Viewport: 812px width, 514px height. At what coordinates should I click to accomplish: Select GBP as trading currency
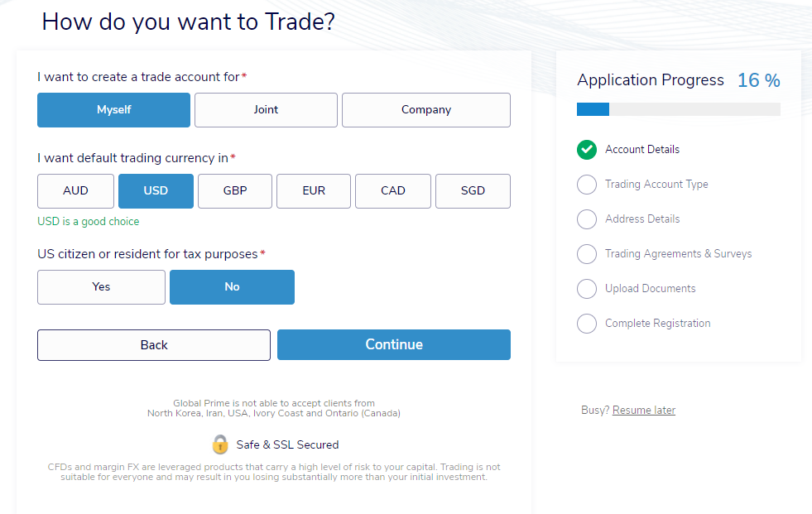pos(235,191)
